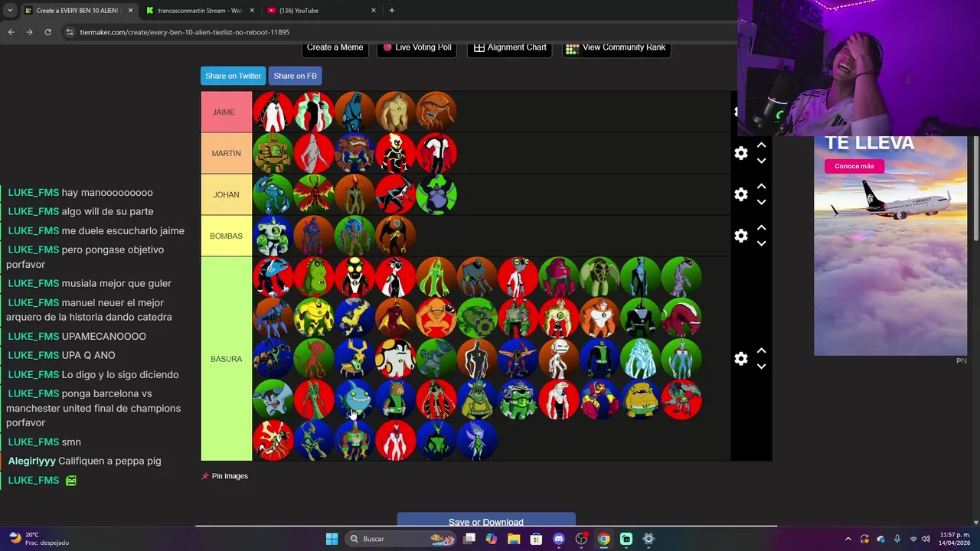Viewport: 980px width, 551px height.
Task: Move BASURA tier up with arrow
Action: point(761,350)
